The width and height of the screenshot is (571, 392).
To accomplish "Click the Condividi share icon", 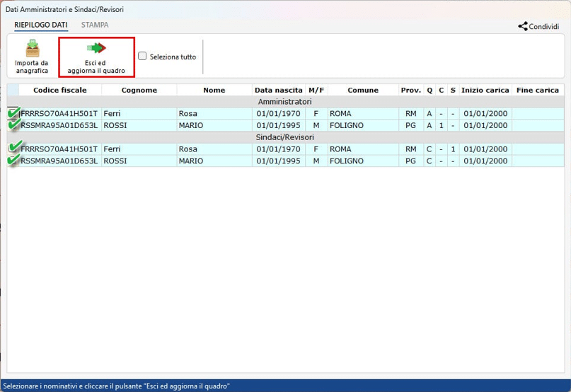I will 523,26.
